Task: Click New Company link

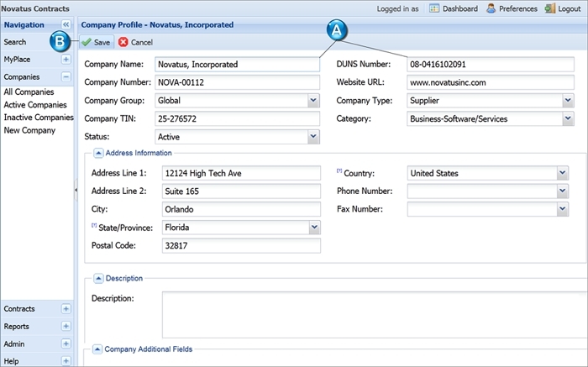Action: 29,130
